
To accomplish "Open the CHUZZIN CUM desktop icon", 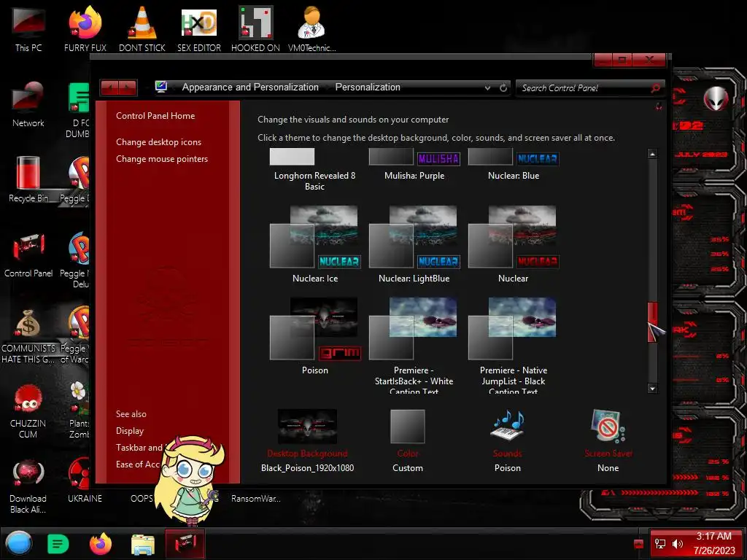I will pos(28,411).
